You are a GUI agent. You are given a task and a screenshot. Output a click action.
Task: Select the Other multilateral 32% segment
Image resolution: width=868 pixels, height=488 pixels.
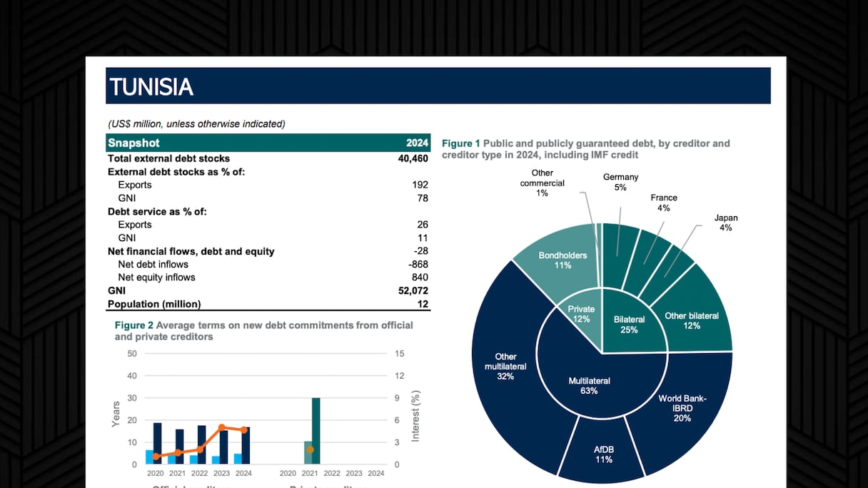pyautogui.click(x=505, y=366)
